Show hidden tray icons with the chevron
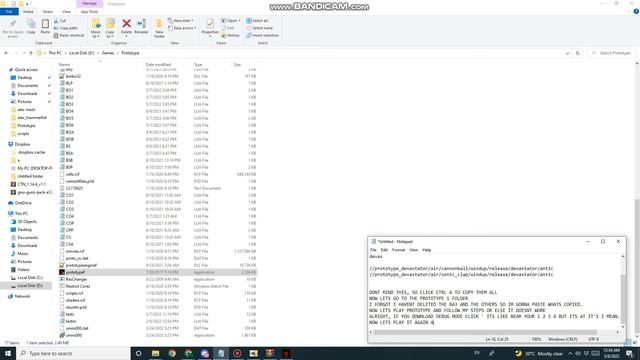 click(x=570, y=353)
